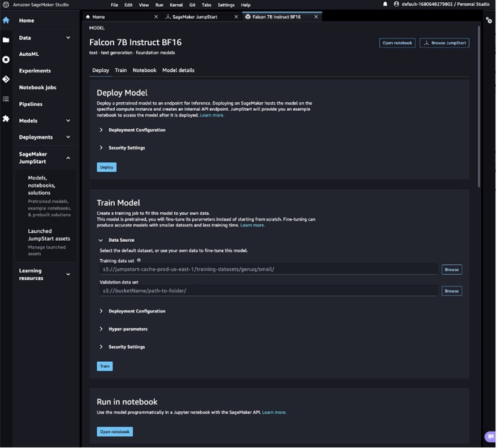Click the Browse JumpStart button
Screen dimensions: 497x448
point(444,43)
